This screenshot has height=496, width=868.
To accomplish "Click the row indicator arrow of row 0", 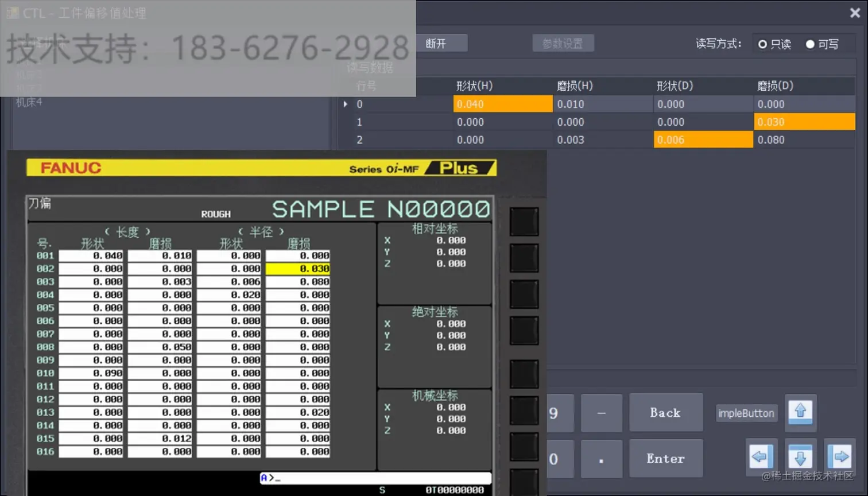I will click(345, 104).
